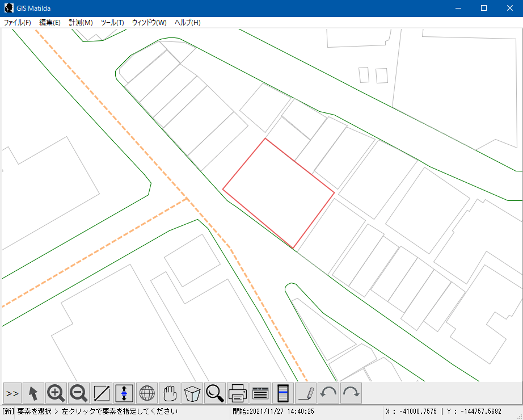Expand the toolbar with the >> button
Screen dimensions: 523x420
click(x=12, y=393)
